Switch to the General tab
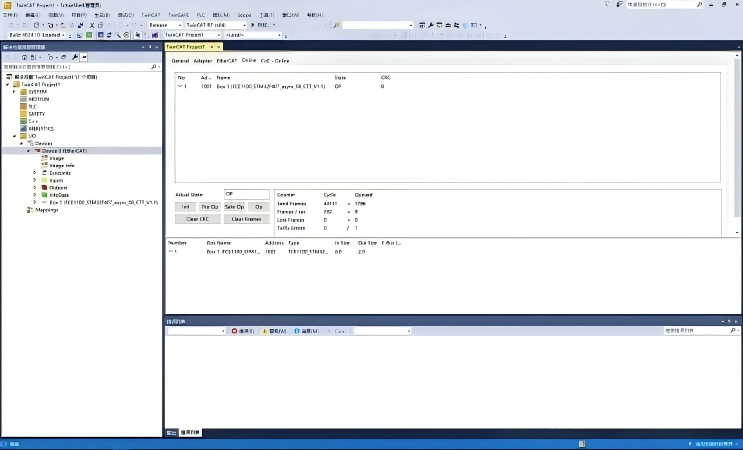The height and width of the screenshot is (450, 743). [x=180, y=61]
